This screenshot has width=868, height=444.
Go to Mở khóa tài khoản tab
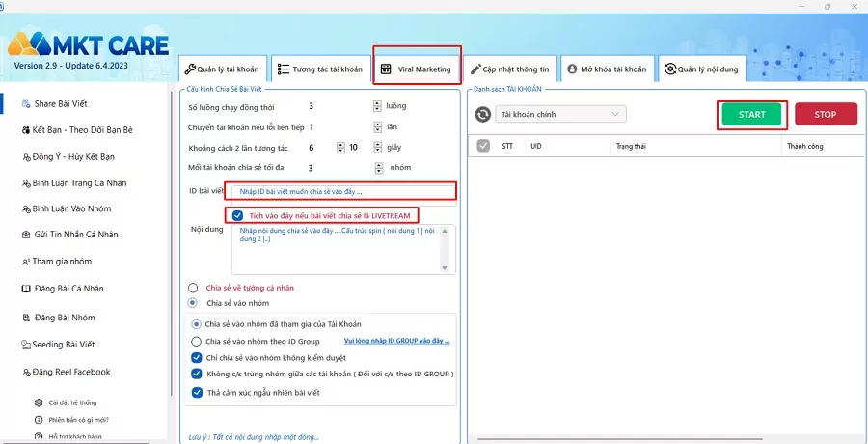[608, 69]
